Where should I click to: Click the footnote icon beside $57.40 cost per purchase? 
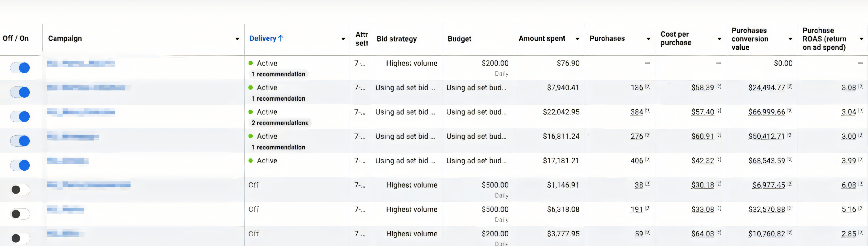(719, 111)
